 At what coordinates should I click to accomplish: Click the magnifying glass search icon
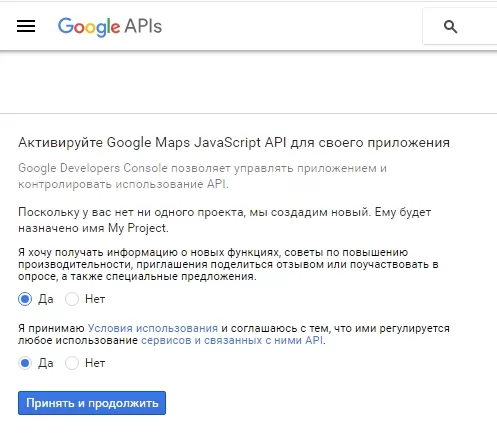[450, 26]
